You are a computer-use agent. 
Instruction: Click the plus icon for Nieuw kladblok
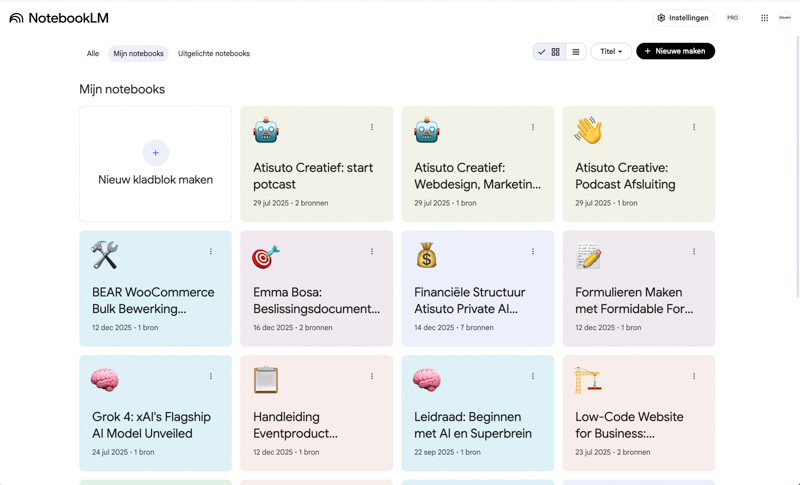[155, 153]
